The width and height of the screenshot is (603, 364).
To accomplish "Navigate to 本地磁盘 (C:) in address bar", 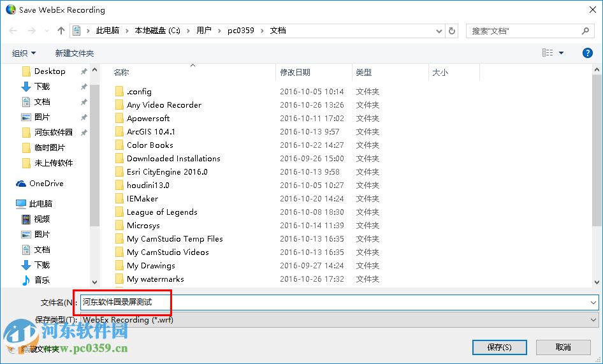I will pos(157,31).
